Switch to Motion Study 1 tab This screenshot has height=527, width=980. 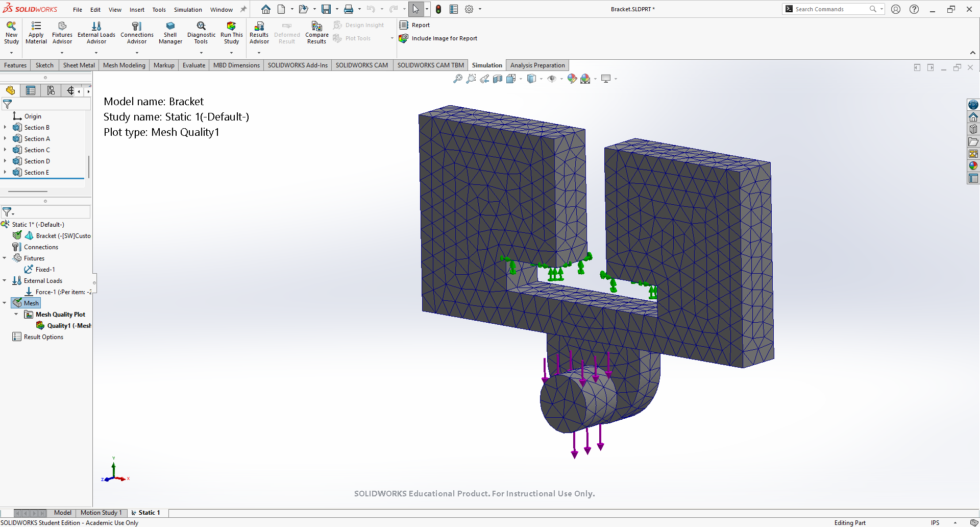coord(101,513)
